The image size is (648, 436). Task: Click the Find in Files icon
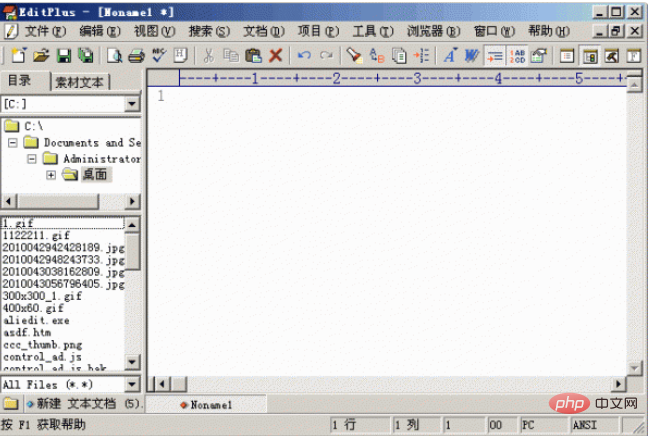pos(399,55)
